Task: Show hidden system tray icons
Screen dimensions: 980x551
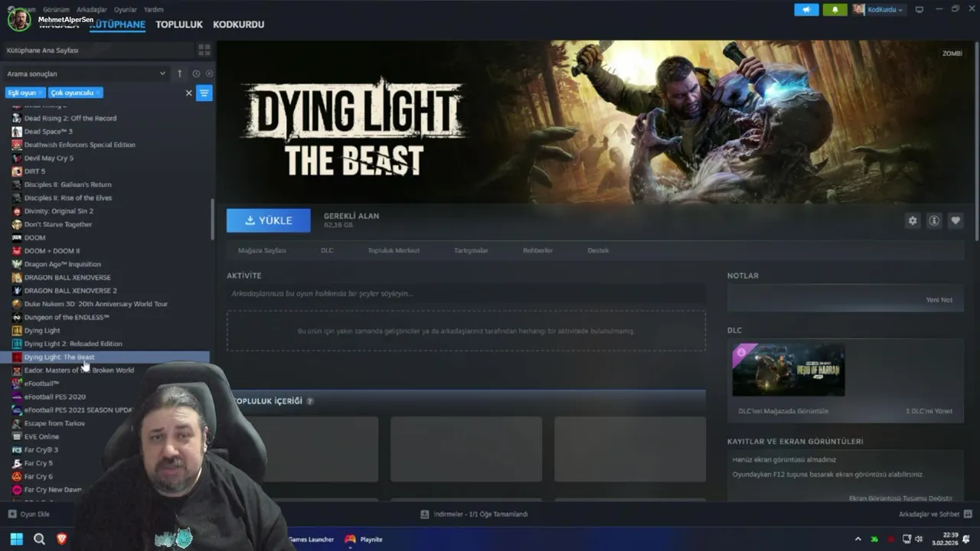Action: pyautogui.click(x=857, y=539)
